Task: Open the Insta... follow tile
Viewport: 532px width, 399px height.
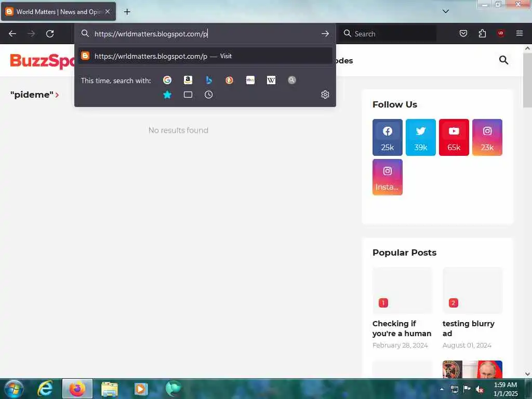Action: coord(388,177)
